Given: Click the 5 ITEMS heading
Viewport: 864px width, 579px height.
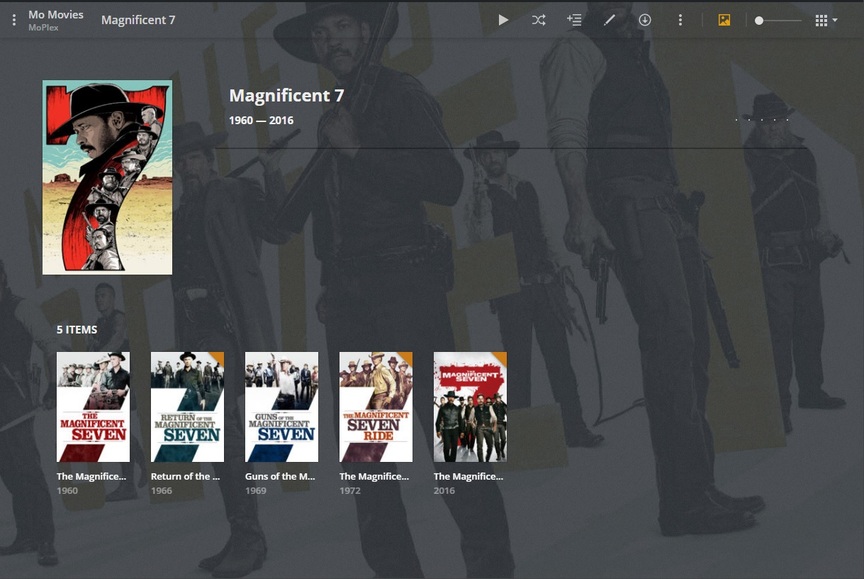Looking at the screenshot, I should coord(77,329).
